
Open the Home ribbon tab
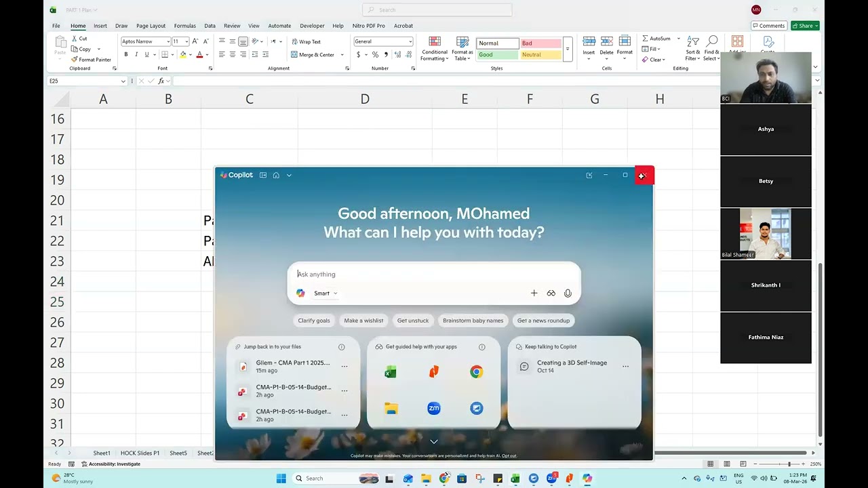pyautogui.click(x=78, y=26)
